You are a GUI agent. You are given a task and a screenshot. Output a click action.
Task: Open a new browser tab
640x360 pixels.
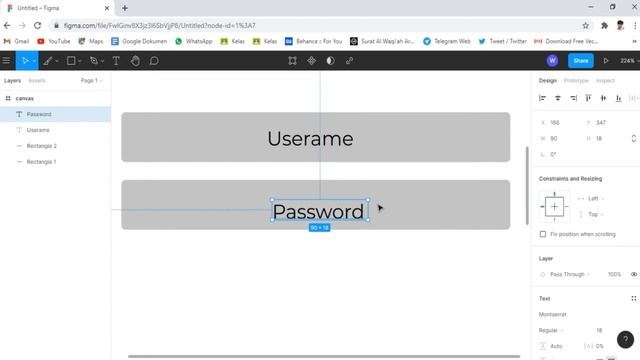click(x=125, y=8)
